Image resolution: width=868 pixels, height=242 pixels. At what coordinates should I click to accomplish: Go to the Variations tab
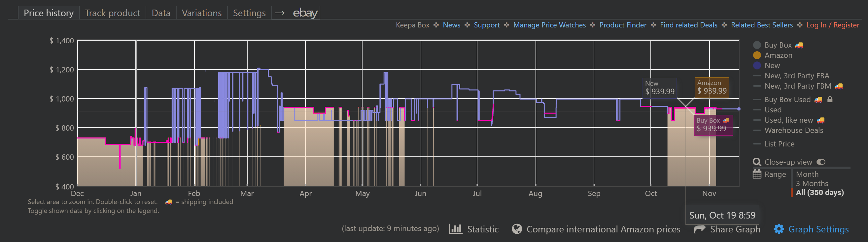pos(202,13)
